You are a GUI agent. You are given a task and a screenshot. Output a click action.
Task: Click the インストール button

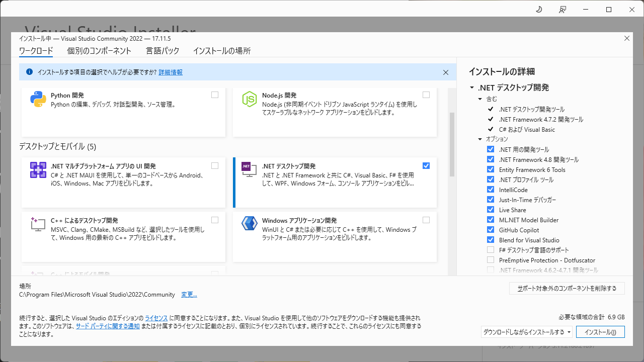coord(600,332)
